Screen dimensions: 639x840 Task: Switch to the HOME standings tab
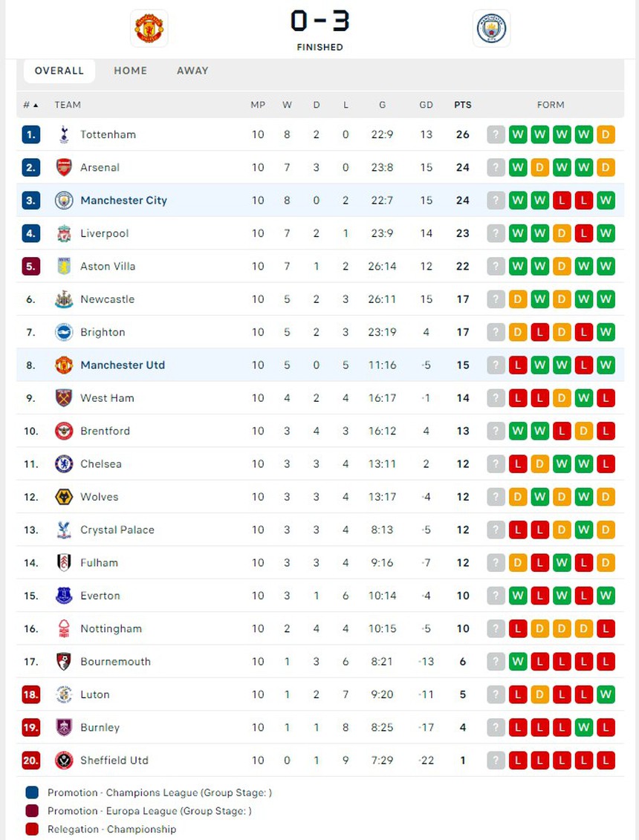pyautogui.click(x=130, y=71)
